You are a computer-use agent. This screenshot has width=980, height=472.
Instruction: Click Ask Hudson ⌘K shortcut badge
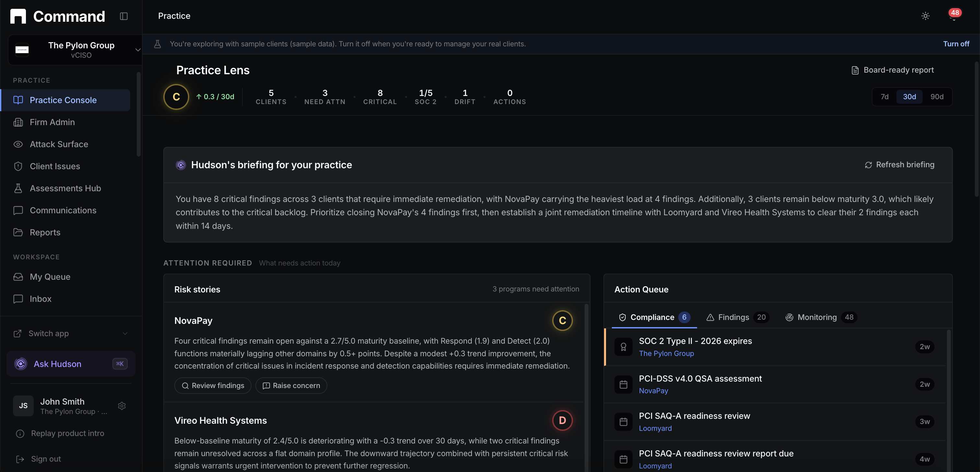[x=120, y=364]
